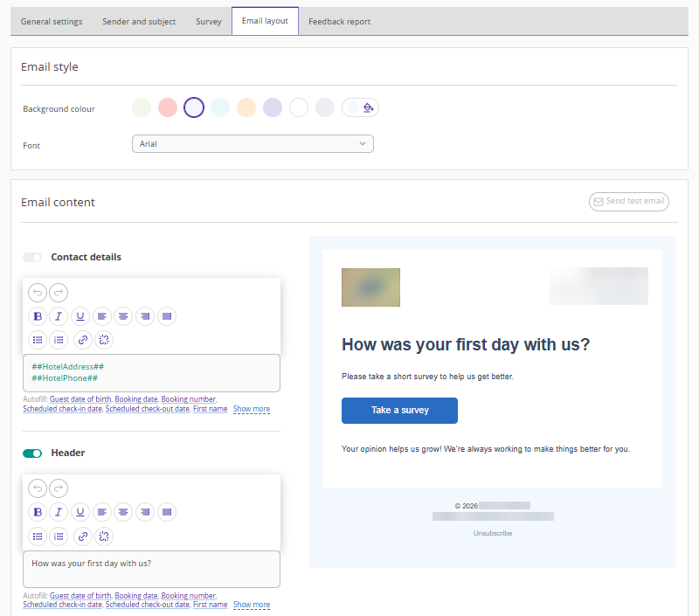Image resolution: width=699 pixels, height=616 pixels.
Task: Choose the light green background colour
Action: [x=142, y=107]
